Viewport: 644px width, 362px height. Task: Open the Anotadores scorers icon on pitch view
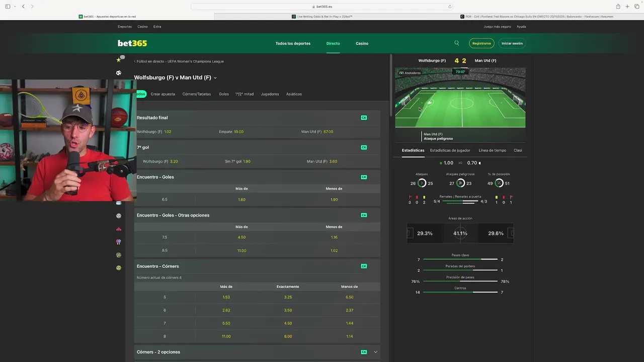click(401, 73)
